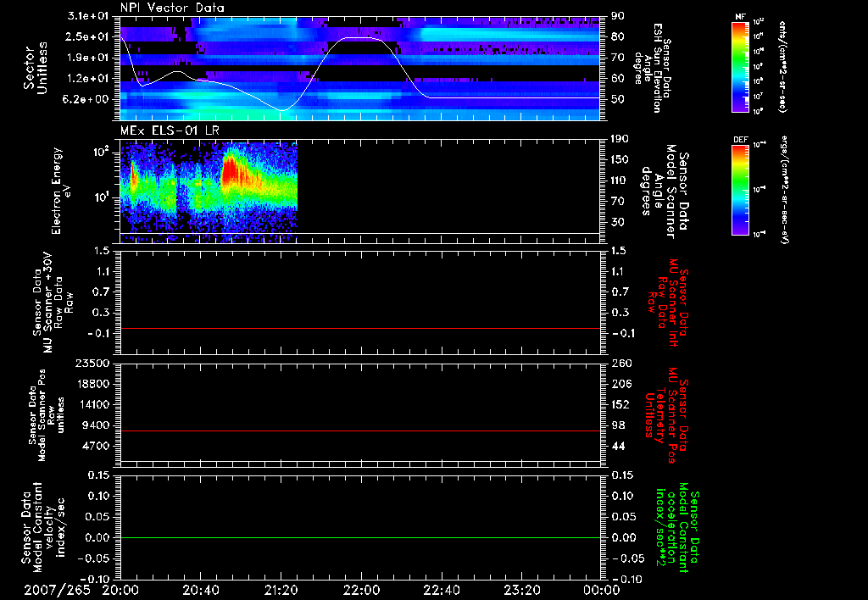Select the 22:40 time axis label
Image resolution: width=868 pixels, height=600 pixels.
441,590
